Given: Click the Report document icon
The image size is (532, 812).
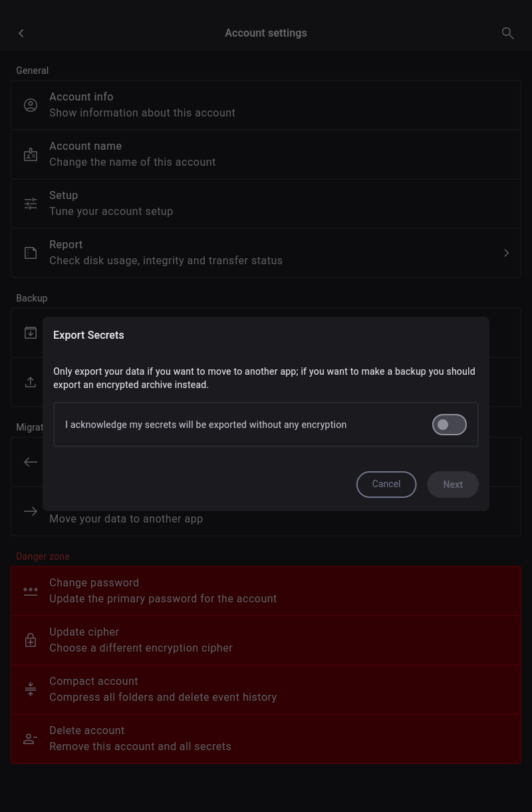Looking at the screenshot, I should 31,253.
